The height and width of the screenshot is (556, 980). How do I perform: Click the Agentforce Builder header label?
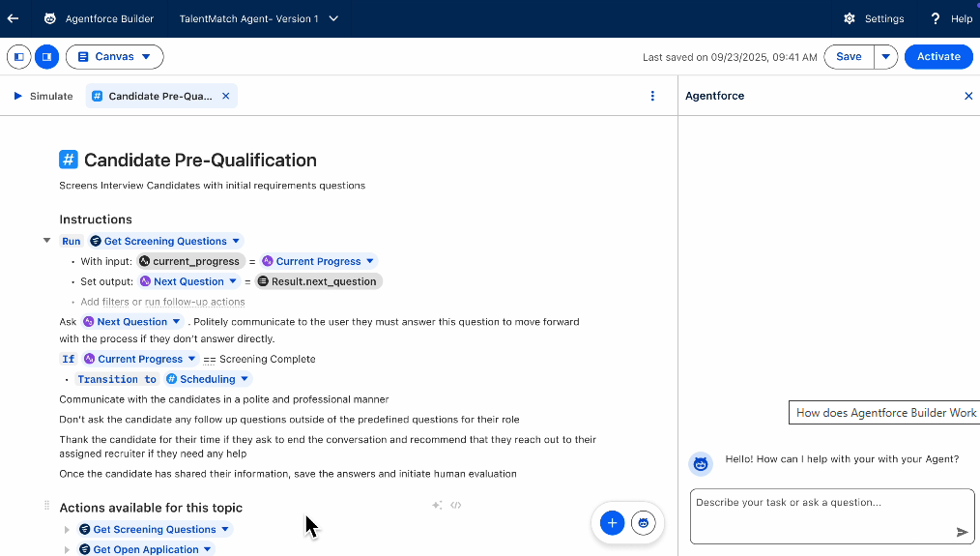[x=109, y=18]
